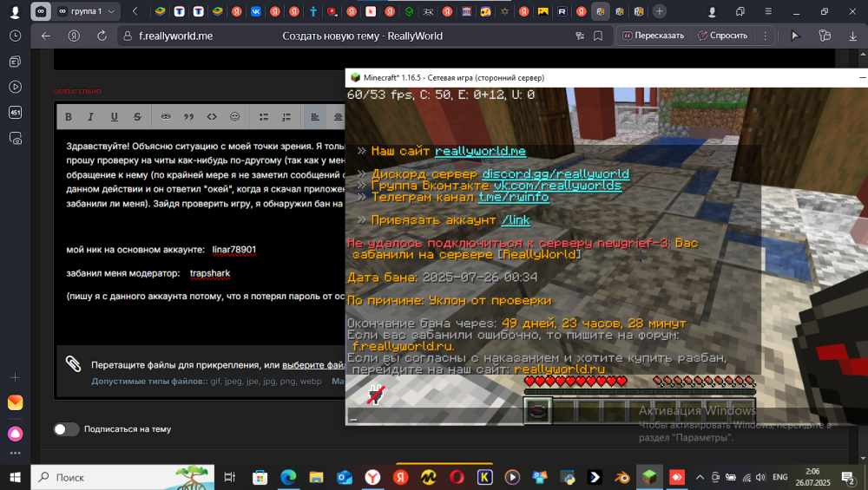
Task: Open the video player icon in the sidebar
Action: tap(15, 87)
